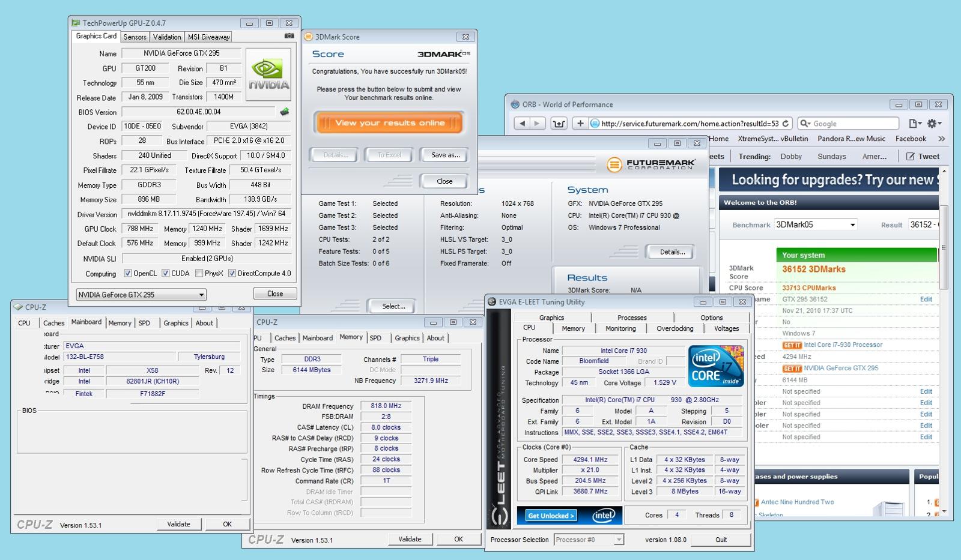Screen dimensions: 961x560
Task: Click the Dobby trending topic
Action: pos(791,157)
